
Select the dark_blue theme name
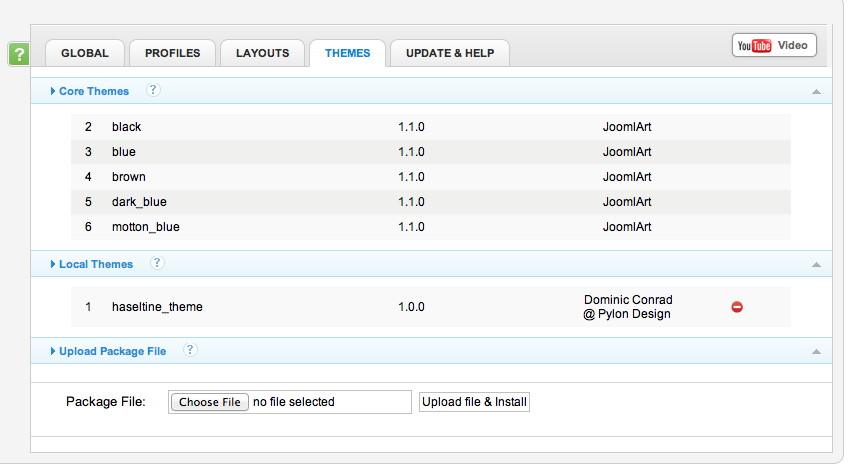coord(139,202)
